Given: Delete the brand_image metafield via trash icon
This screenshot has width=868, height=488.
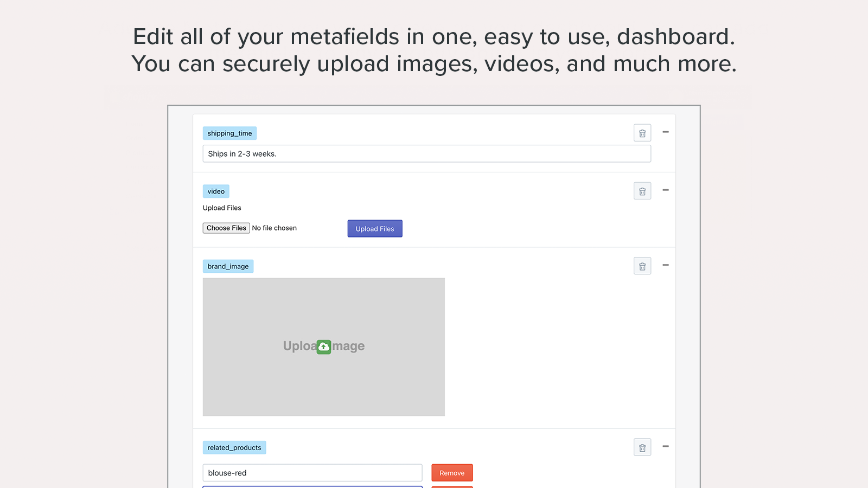Looking at the screenshot, I should tap(642, 266).
